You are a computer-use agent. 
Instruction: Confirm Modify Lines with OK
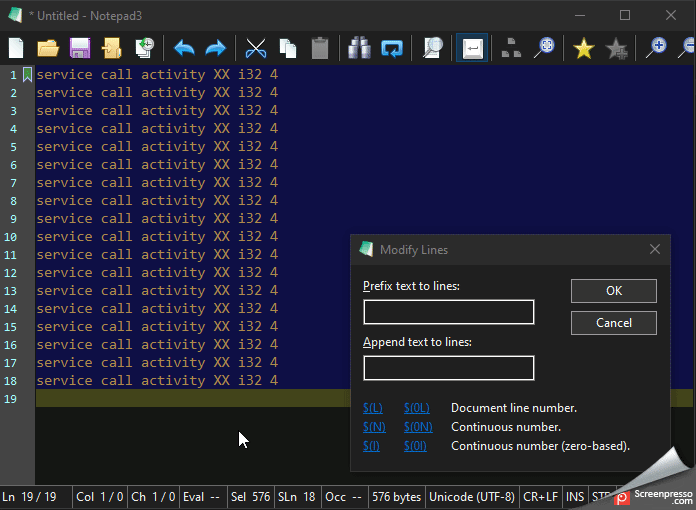coord(613,291)
